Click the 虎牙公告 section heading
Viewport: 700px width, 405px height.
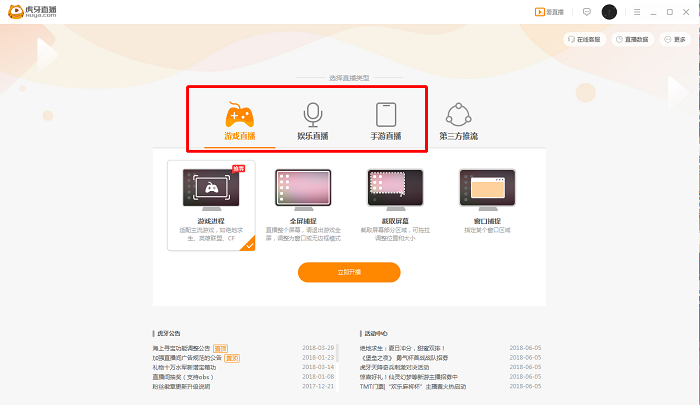click(x=169, y=334)
